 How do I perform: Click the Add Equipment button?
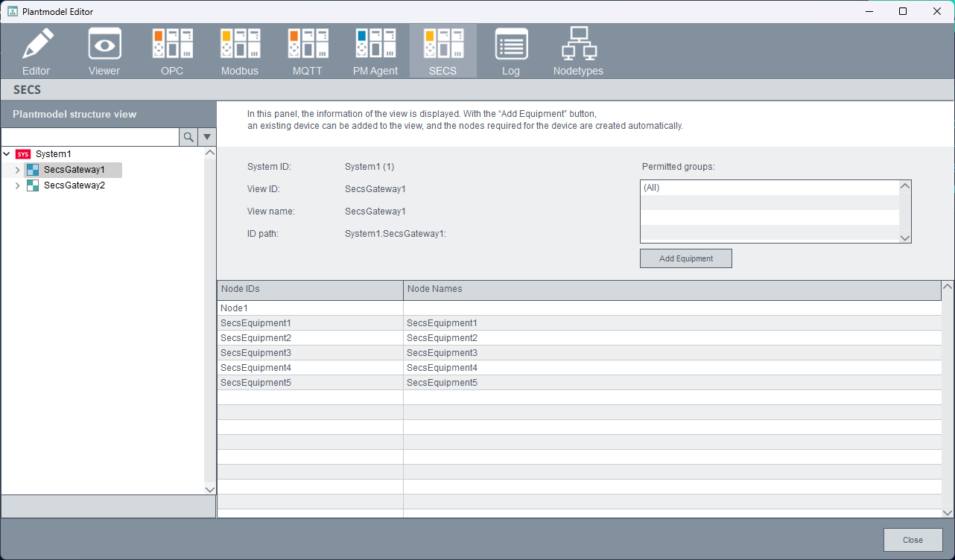(x=685, y=258)
